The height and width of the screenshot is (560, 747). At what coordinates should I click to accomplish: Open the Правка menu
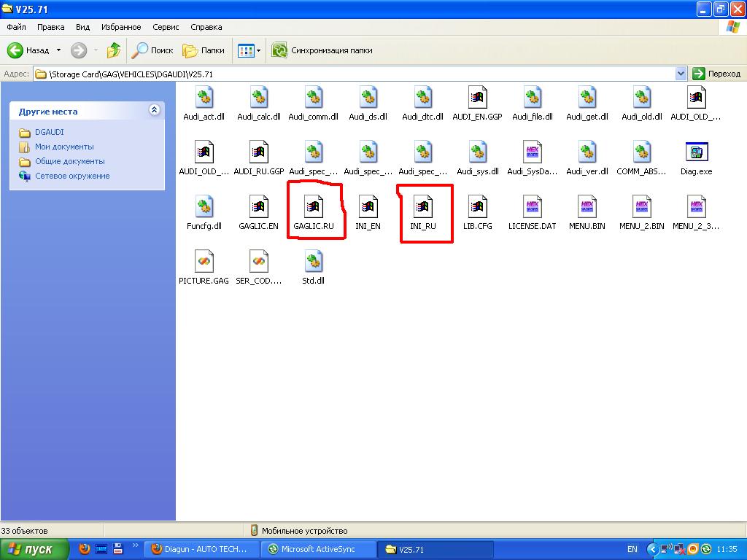tap(50, 27)
